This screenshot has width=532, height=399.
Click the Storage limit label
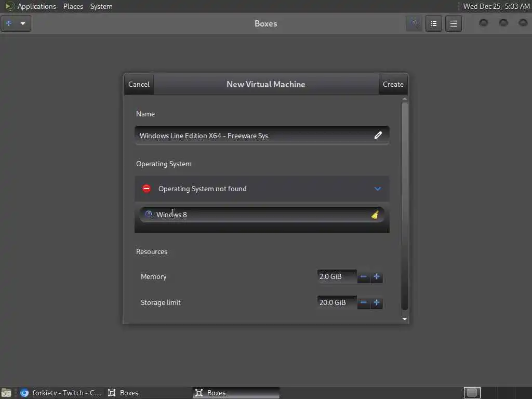point(161,303)
